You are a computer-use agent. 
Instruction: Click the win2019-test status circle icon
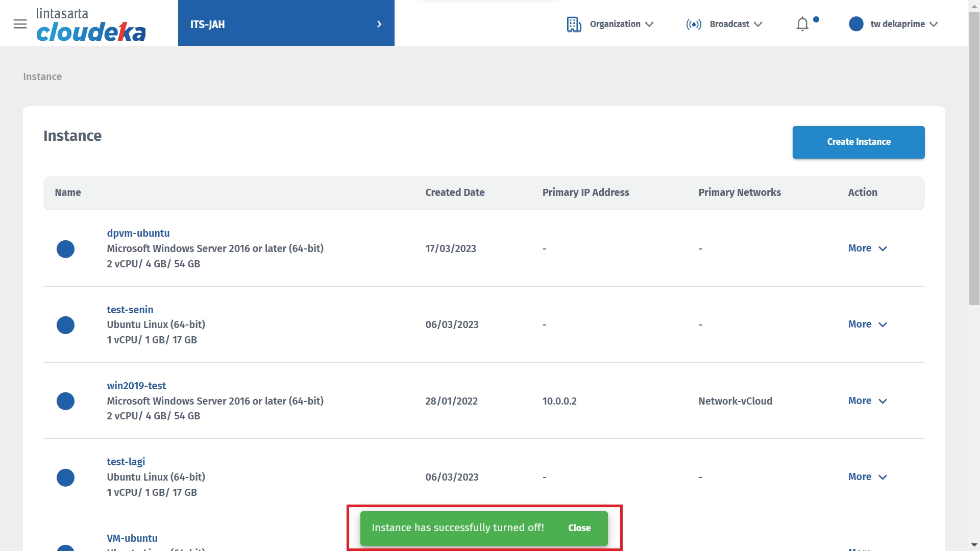(65, 401)
